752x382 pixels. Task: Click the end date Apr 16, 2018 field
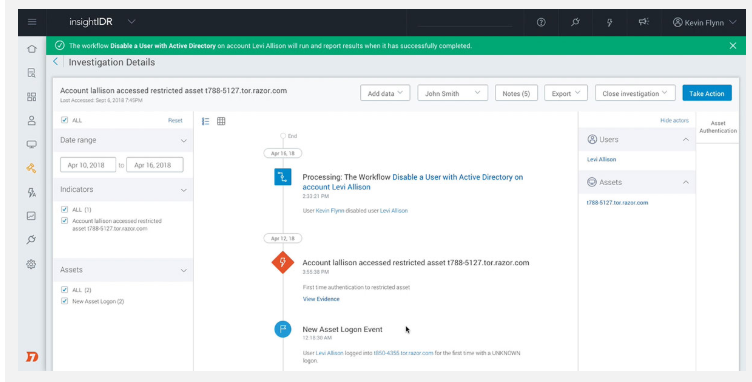pyautogui.click(x=154, y=165)
